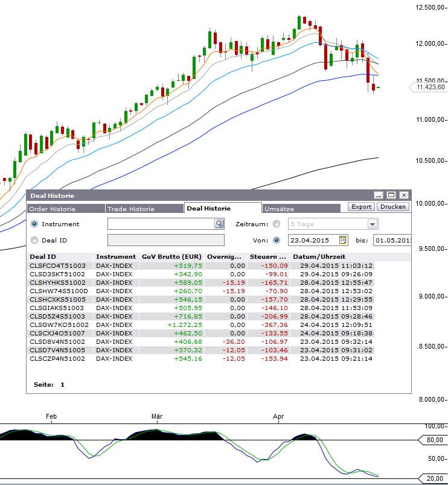The width and height of the screenshot is (448, 485).
Task: Sort by Datum/Uhrzeit column header
Action: click(319, 256)
